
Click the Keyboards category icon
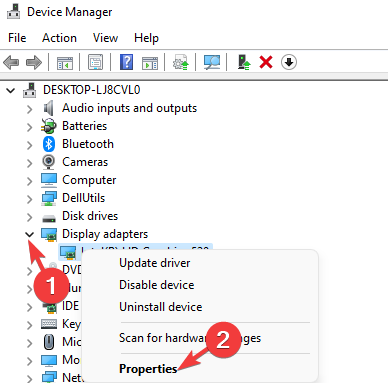pos(49,324)
